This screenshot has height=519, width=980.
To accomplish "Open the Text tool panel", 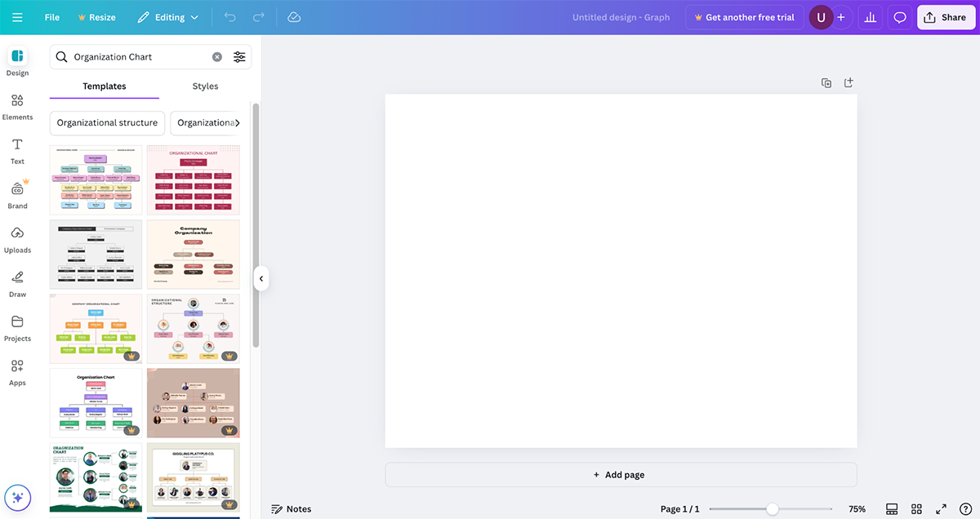I will click(17, 150).
